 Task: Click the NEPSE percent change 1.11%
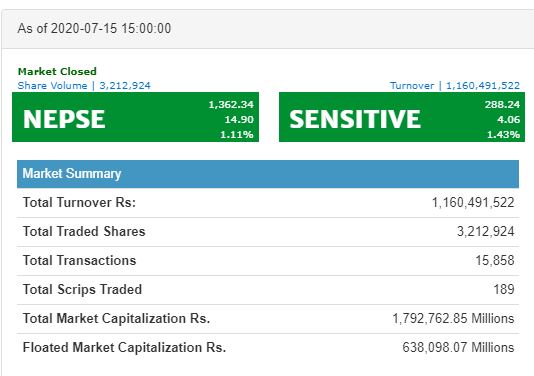(237, 135)
